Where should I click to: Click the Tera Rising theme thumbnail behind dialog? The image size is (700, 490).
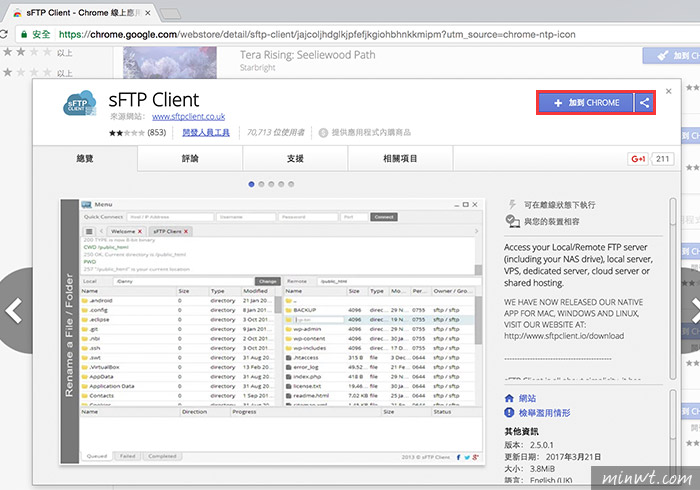pos(170,62)
